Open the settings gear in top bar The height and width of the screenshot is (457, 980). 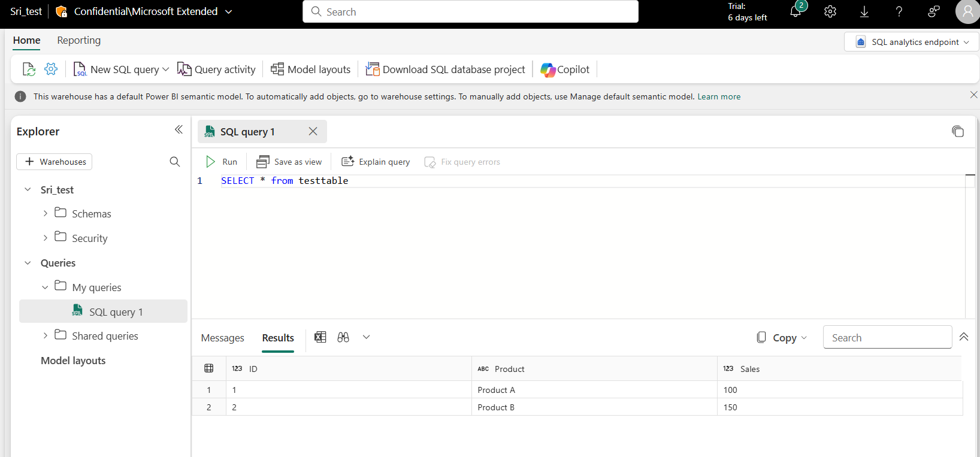[x=830, y=11]
